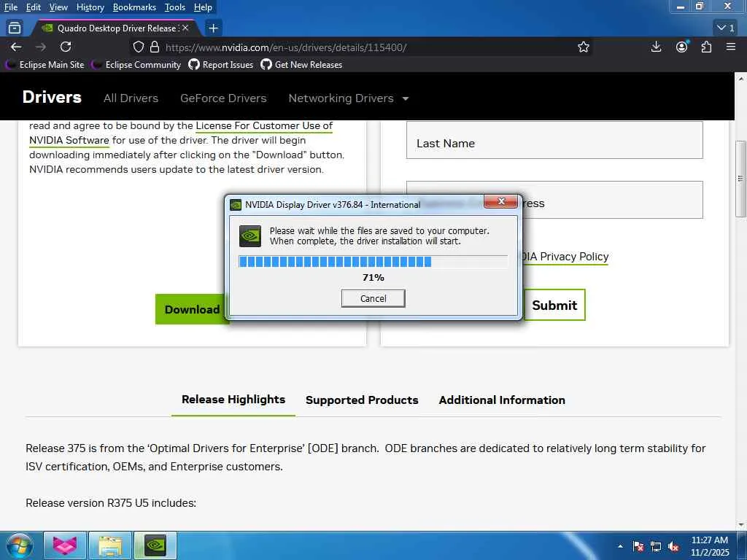Open Windows Explorer from the taskbar
Viewport: 747px width, 560px height.
(x=110, y=545)
